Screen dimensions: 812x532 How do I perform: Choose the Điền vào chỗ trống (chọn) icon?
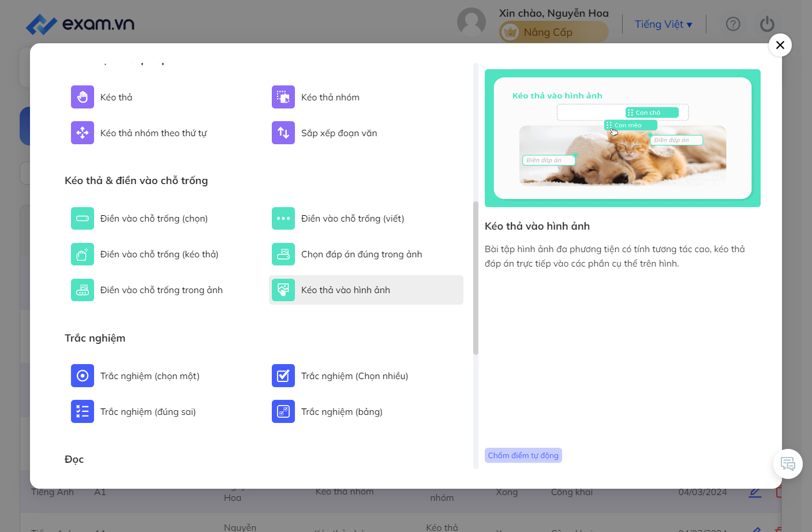click(83, 218)
